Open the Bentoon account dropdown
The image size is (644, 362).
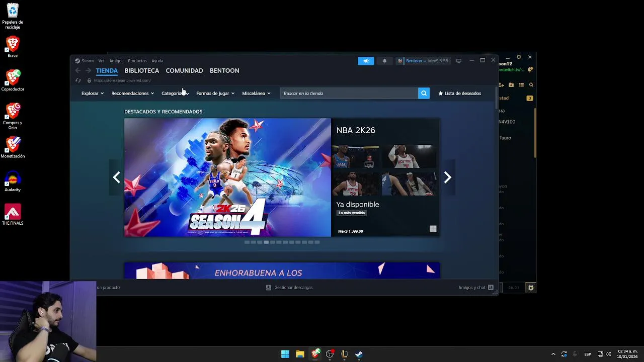(416, 61)
